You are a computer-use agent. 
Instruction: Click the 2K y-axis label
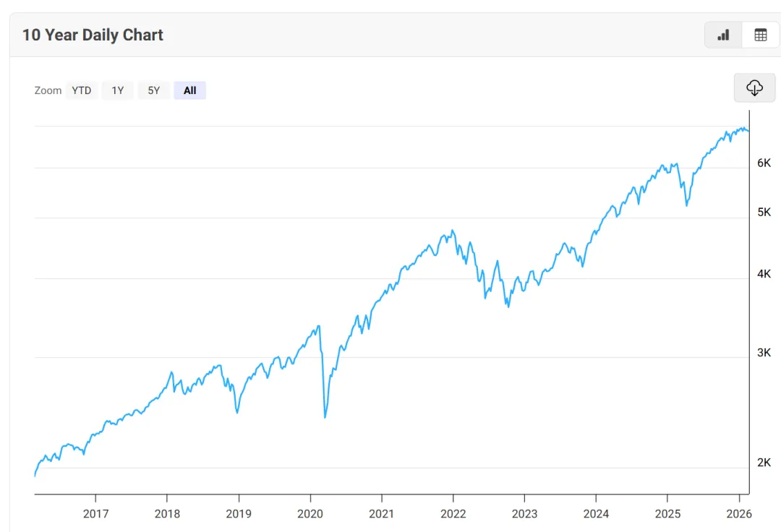pos(764,463)
